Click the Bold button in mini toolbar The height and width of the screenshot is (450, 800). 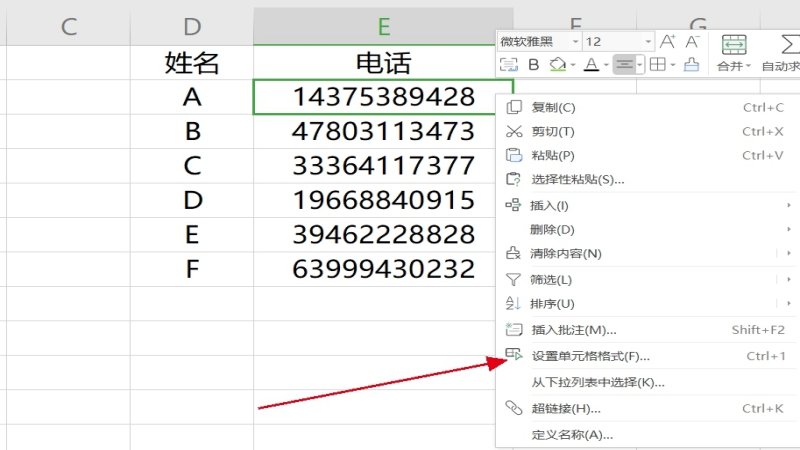(x=533, y=65)
